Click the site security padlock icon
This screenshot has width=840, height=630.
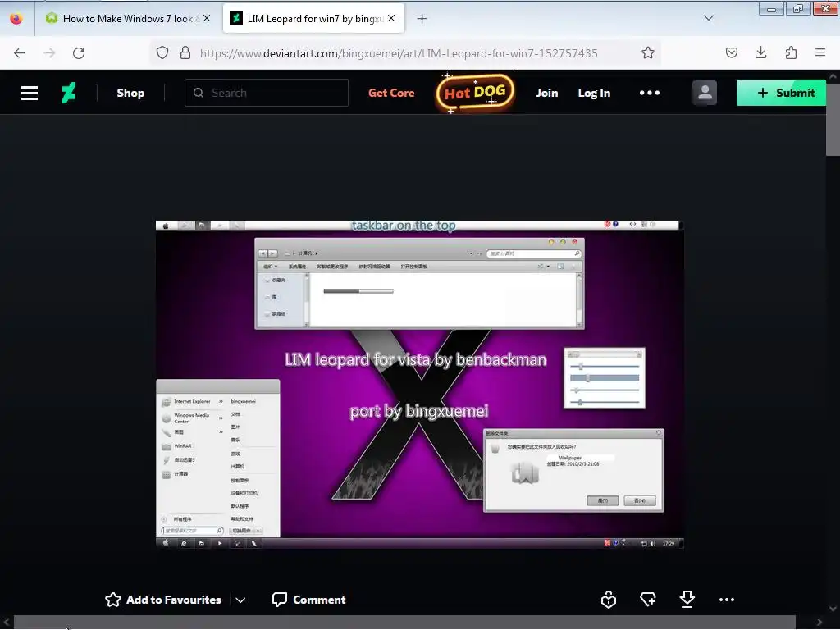click(x=185, y=52)
